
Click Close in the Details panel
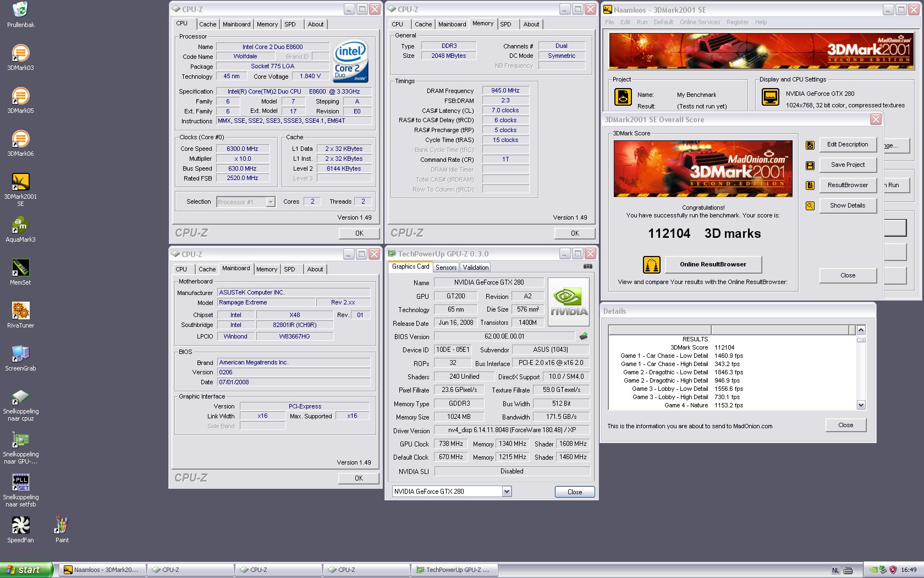click(x=845, y=425)
